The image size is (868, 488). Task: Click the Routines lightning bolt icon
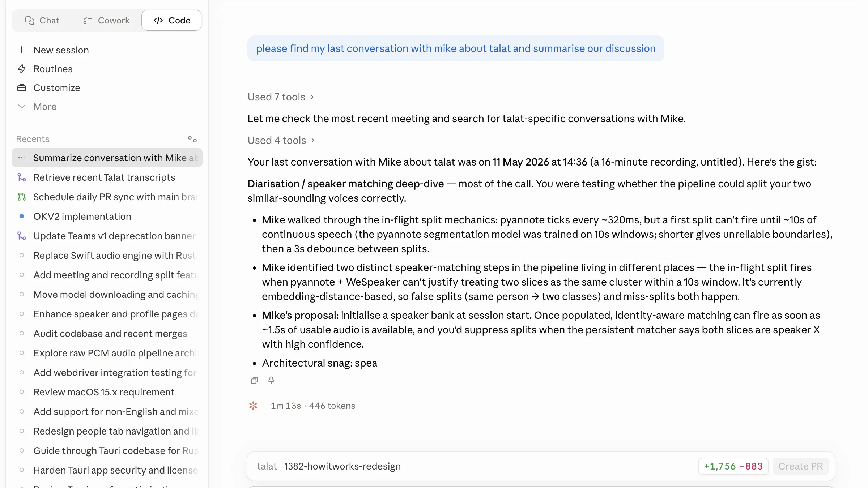click(x=22, y=69)
